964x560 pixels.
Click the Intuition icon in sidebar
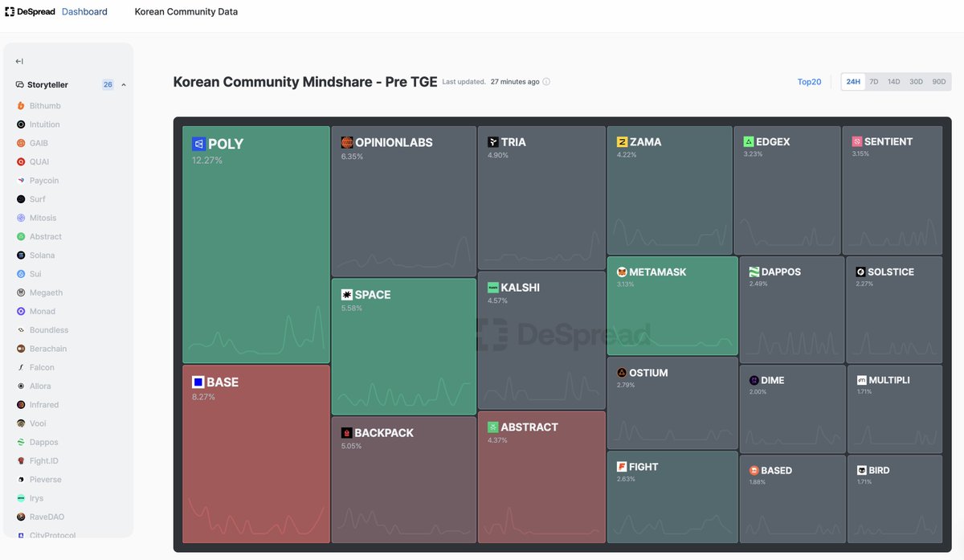21,125
